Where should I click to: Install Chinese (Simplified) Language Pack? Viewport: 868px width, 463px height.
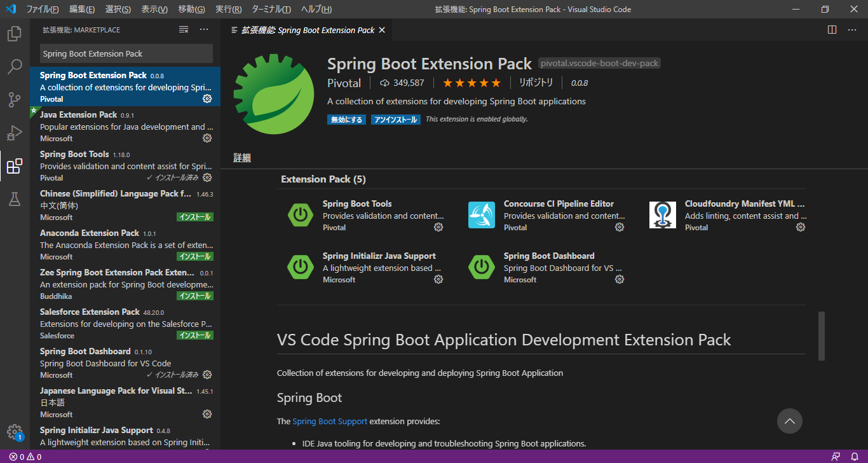tap(195, 217)
